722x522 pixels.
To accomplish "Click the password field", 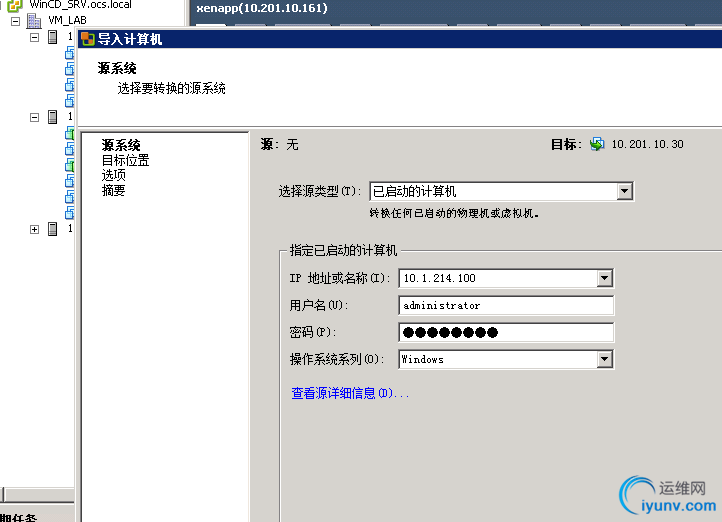I will (506, 332).
